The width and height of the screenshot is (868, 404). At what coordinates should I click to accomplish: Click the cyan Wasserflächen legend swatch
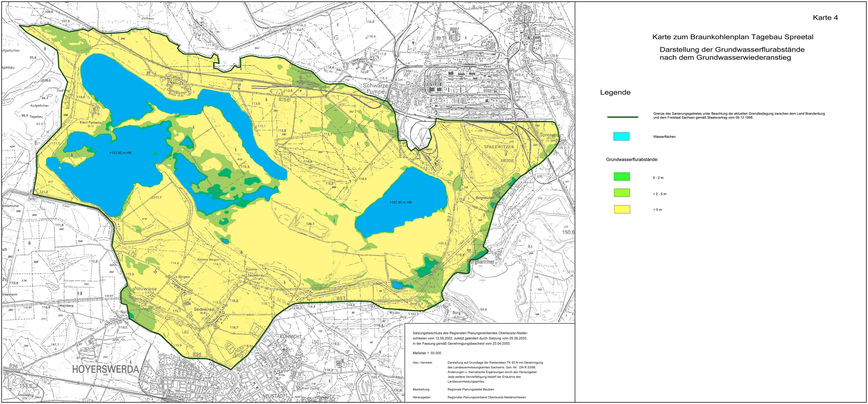pyautogui.click(x=621, y=136)
